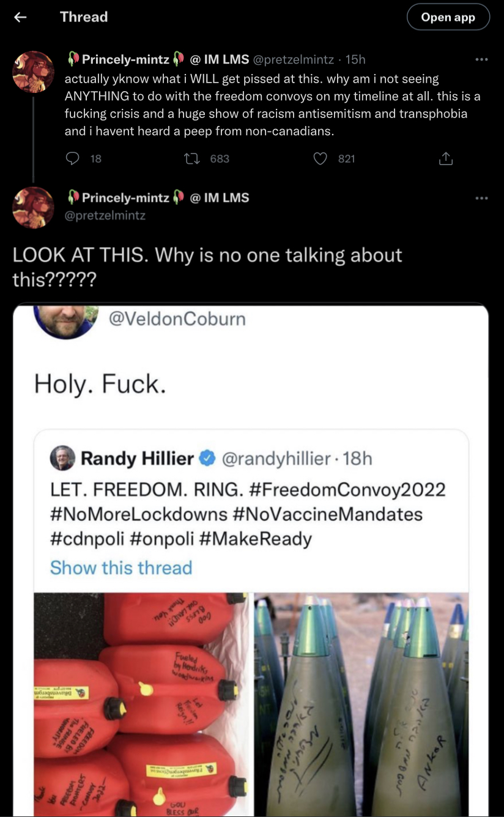Click the Open app button

(x=448, y=17)
